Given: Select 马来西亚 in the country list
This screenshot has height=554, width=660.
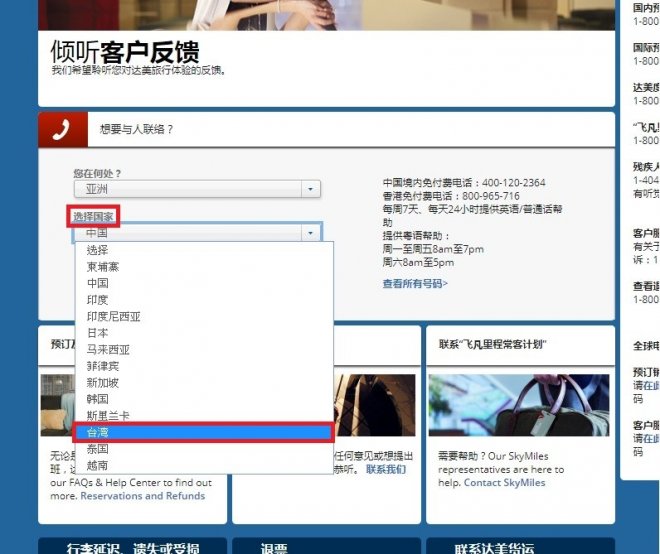Looking at the screenshot, I should [x=108, y=350].
